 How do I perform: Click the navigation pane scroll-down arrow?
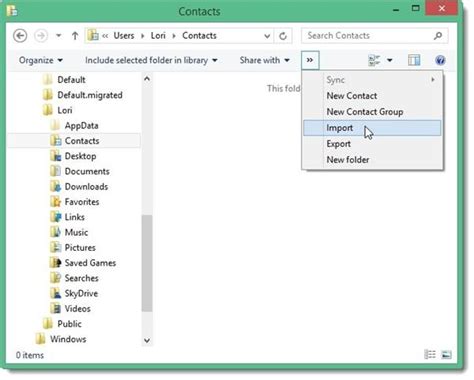pyautogui.click(x=147, y=341)
